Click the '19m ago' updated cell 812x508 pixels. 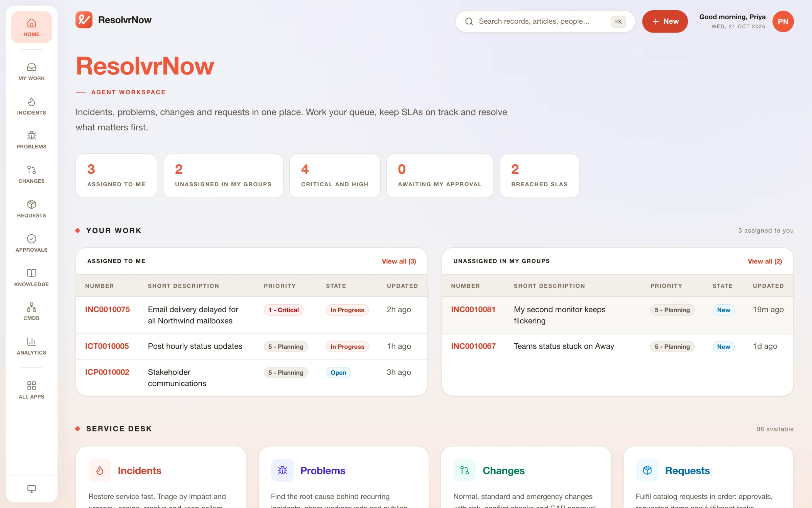pyautogui.click(x=768, y=310)
